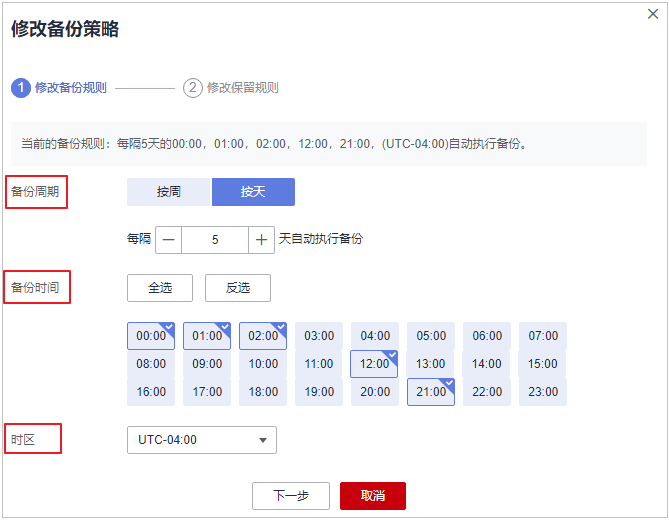Enable the 03:00 backup time
Viewport: 669px width, 521px height.
pyautogui.click(x=319, y=336)
